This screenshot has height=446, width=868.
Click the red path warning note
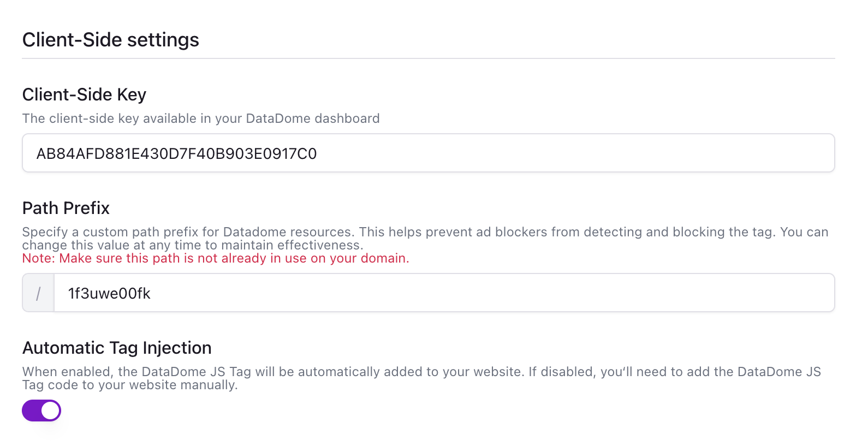[215, 258]
